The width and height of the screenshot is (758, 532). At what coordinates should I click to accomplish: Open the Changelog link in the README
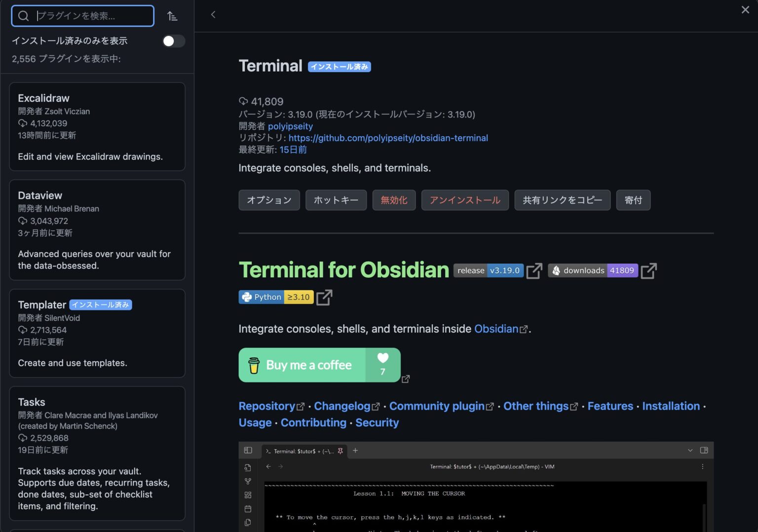pos(342,406)
